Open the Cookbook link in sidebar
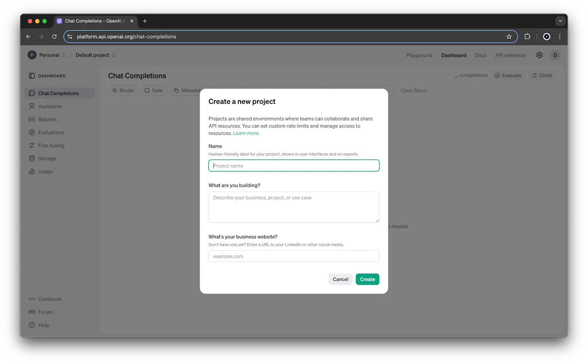 click(x=45, y=299)
